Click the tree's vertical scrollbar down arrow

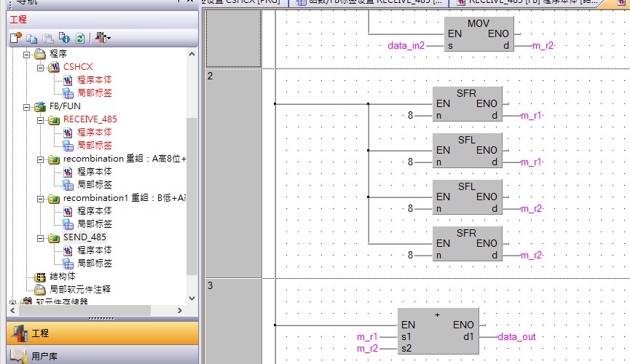point(192,298)
